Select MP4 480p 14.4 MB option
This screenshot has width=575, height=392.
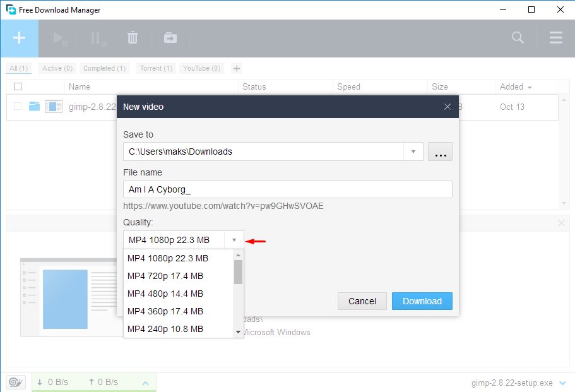pos(179,294)
